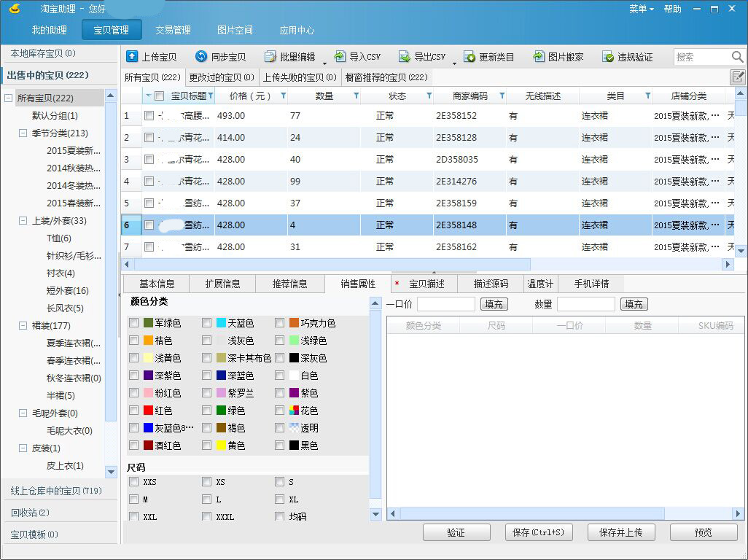The width and height of the screenshot is (748, 560).
Task: Click the 帮助 menu item
Action: (x=673, y=9)
